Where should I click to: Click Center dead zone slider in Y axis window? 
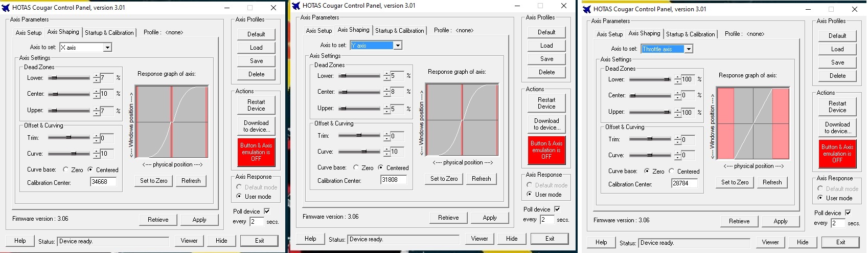[x=359, y=92]
